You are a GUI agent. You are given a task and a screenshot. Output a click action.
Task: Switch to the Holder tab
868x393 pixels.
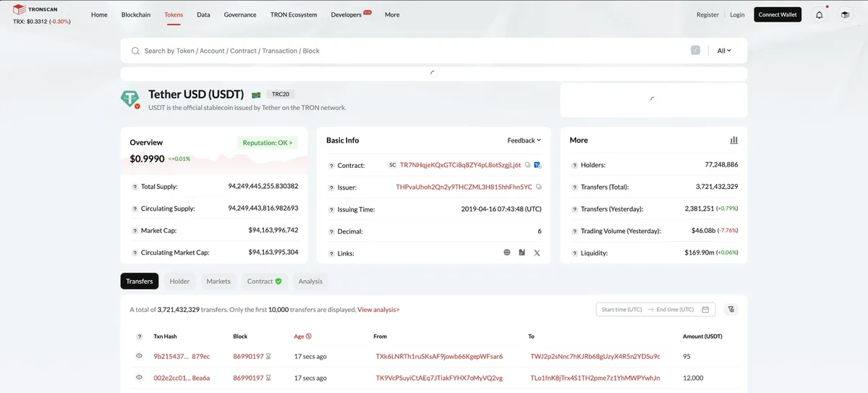179,281
